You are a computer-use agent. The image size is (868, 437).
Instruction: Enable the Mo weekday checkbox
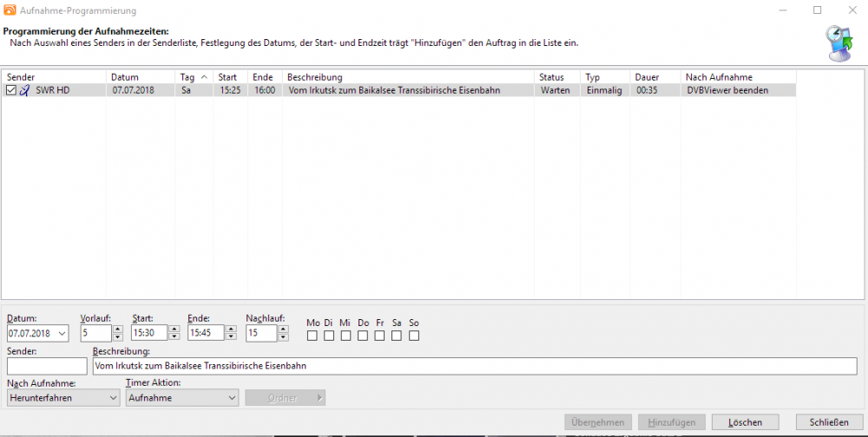[312, 336]
